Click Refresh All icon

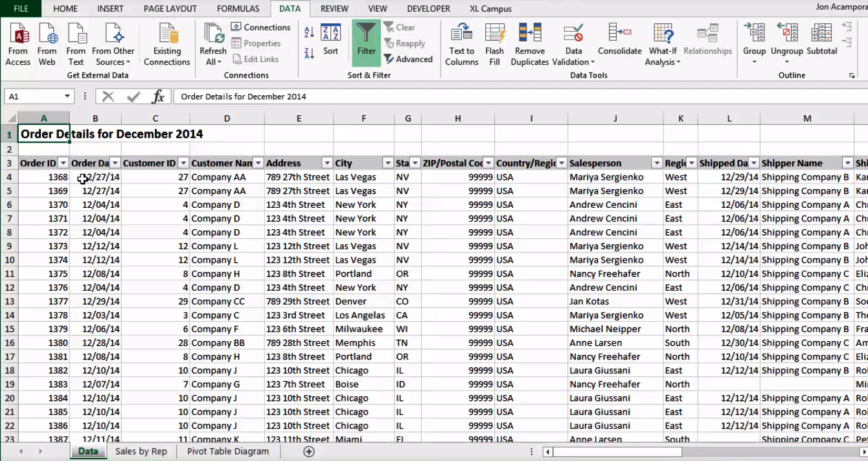pyautogui.click(x=213, y=44)
